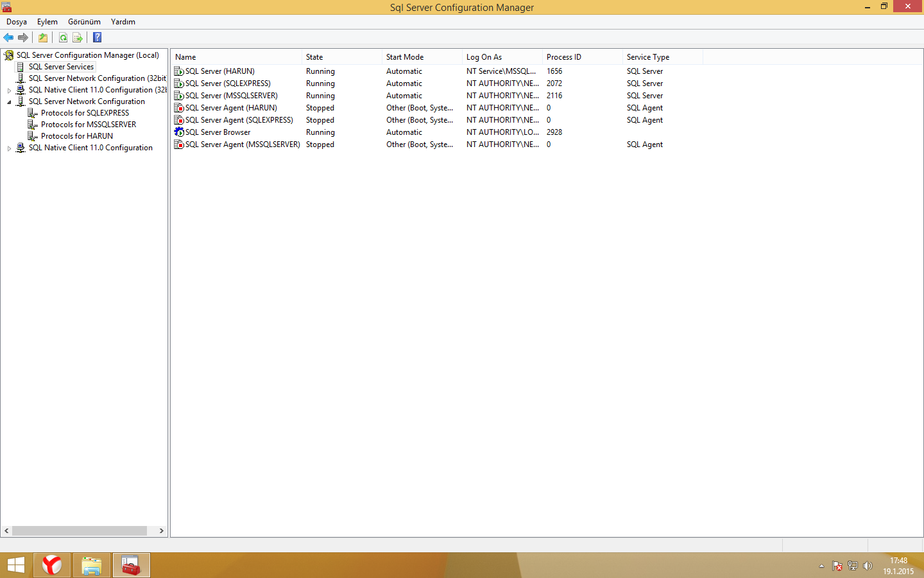Sort by the Name column header
The image size is (924, 578).
(236, 57)
